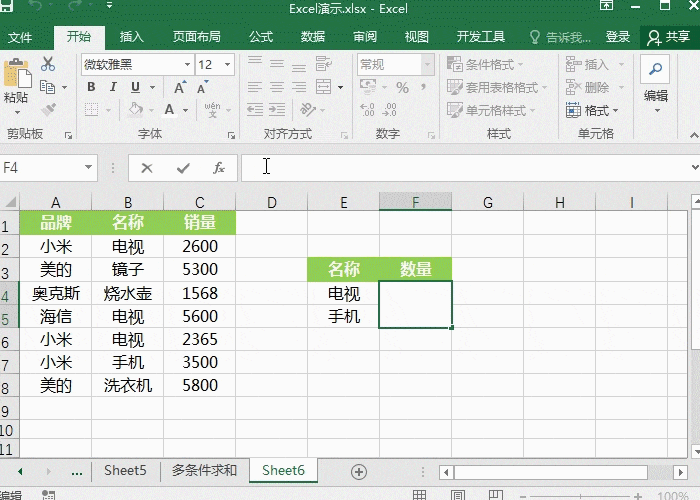The width and height of the screenshot is (700, 500).
Task: Click the cell borders icon
Action: coord(92,109)
